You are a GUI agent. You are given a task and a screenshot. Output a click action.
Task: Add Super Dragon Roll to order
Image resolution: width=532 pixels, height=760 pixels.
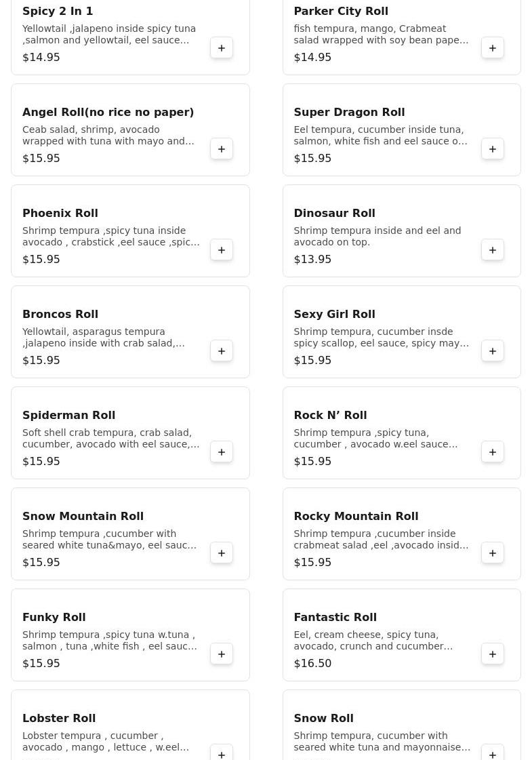coord(493,149)
